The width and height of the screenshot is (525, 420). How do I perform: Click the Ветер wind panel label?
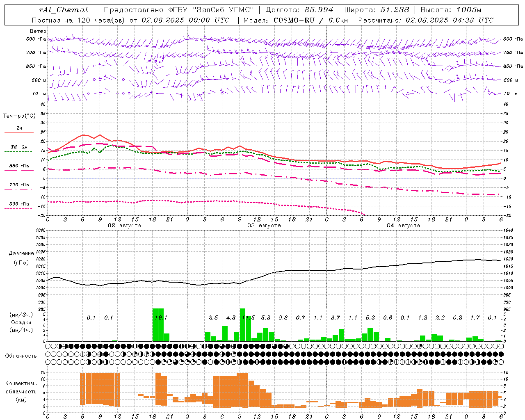38,31
